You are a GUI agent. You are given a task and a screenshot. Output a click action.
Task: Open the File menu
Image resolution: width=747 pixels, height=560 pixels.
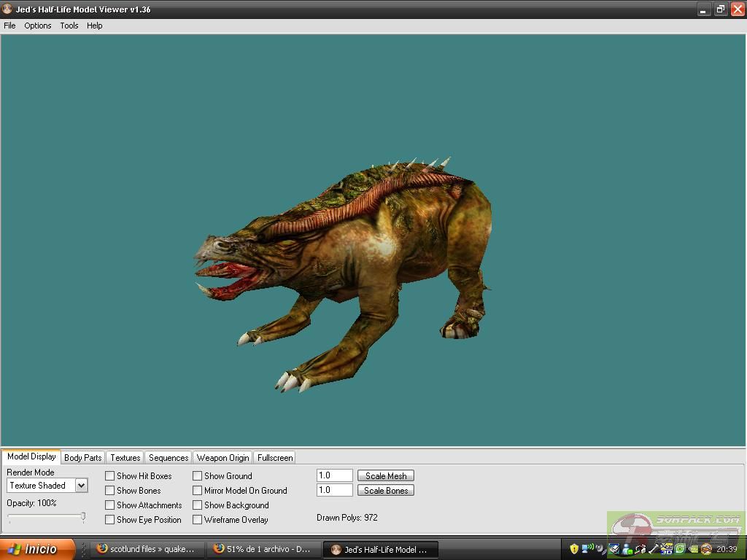coord(9,26)
